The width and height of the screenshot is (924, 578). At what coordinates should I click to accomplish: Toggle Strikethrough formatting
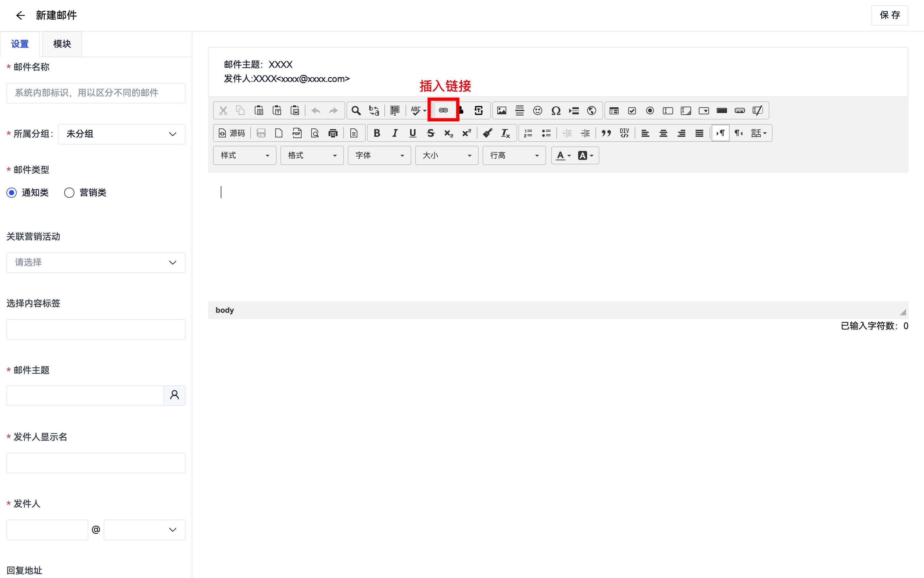click(x=431, y=133)
